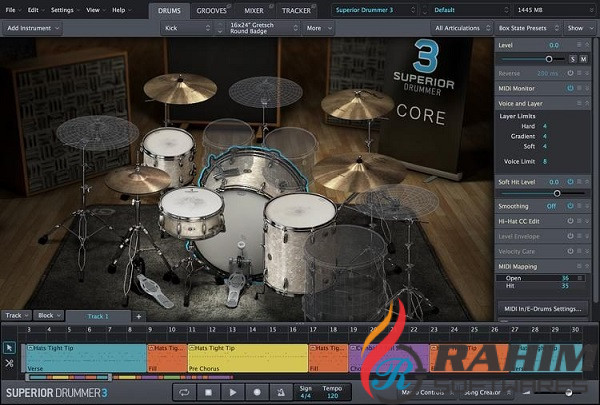This screenshot has width=600, height=405.
Task: Add a new track with plus icon
Action: pos(139,316)
